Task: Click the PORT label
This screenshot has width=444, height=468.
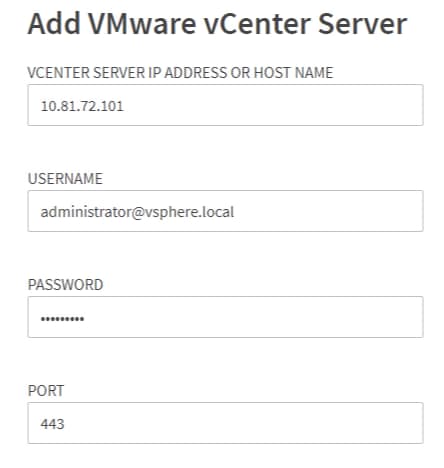Action: [46, 391]
